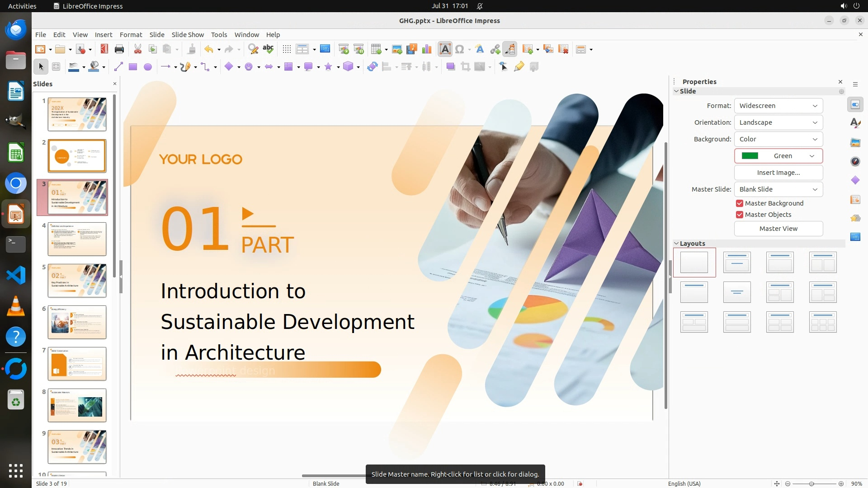Screen dimensions: 868x488
Task: Select the Rectangle drawing tool
Action: coord(133,67)
